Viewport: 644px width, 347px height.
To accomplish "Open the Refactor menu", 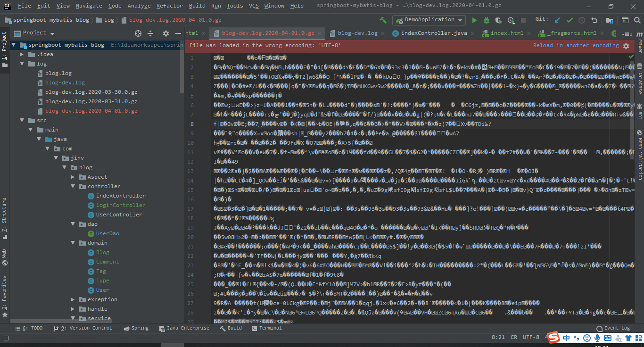I will click(169, 6).
